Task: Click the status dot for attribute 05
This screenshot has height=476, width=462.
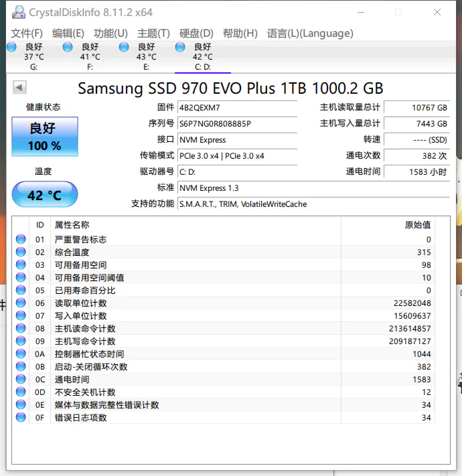Action: point(21,290)
